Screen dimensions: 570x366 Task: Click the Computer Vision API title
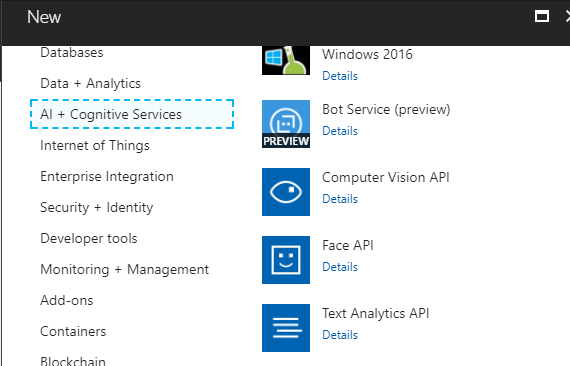point(386,177)
